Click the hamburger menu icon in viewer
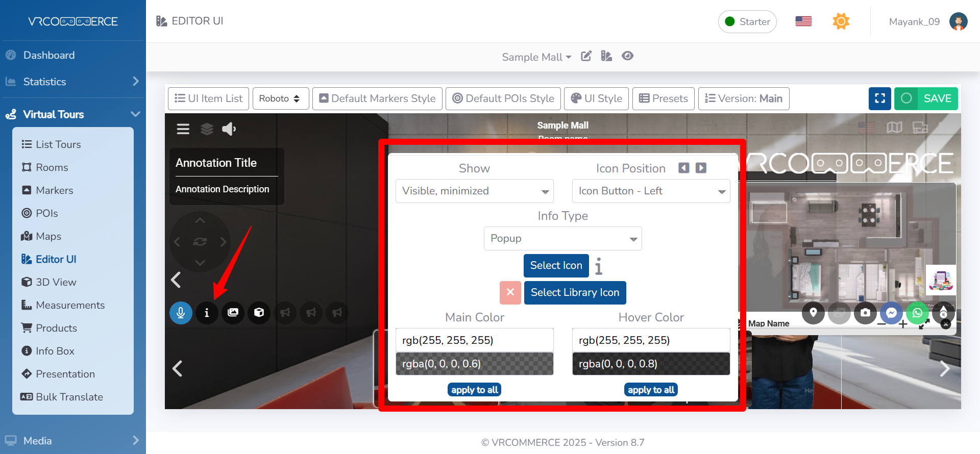 [183, 129]
